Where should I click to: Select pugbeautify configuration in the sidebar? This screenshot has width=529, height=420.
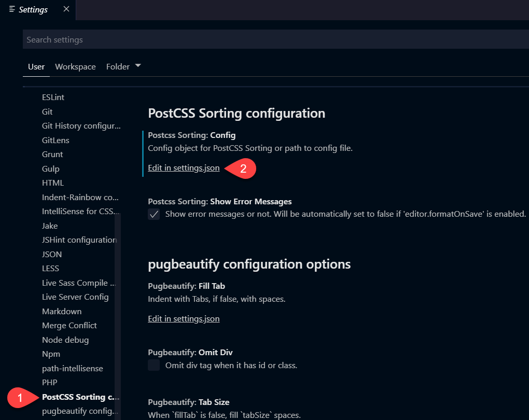(79, 411)
